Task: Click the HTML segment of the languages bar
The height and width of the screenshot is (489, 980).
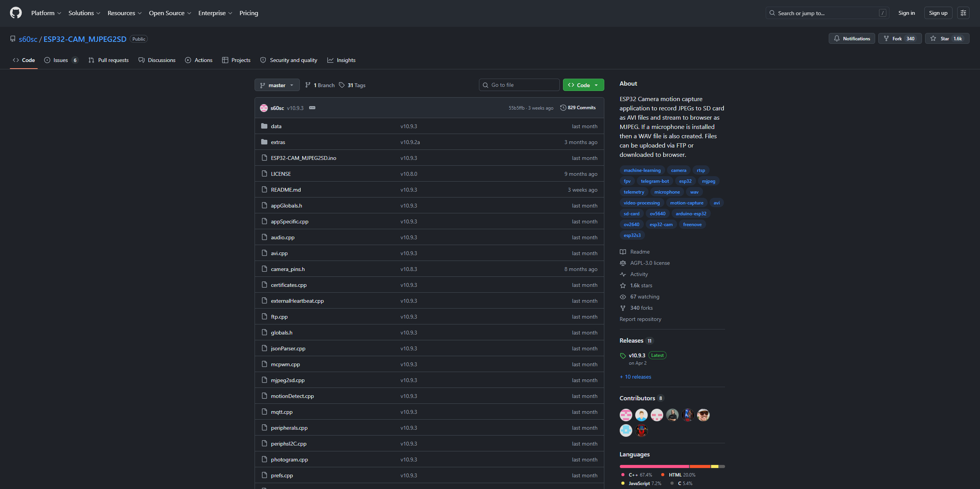Action: pyautogui.click(x=700, y=467)
